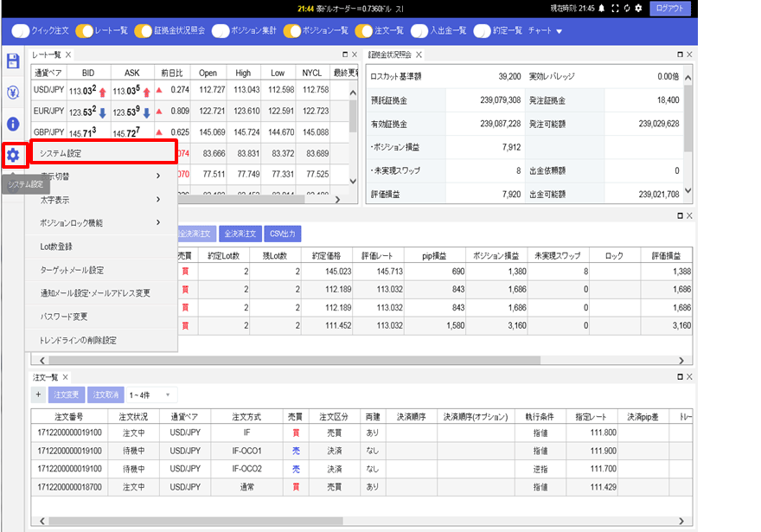The image size is (761, 532).
Task: Maximize the 注文一覧 panel
Action: point(680,377)
